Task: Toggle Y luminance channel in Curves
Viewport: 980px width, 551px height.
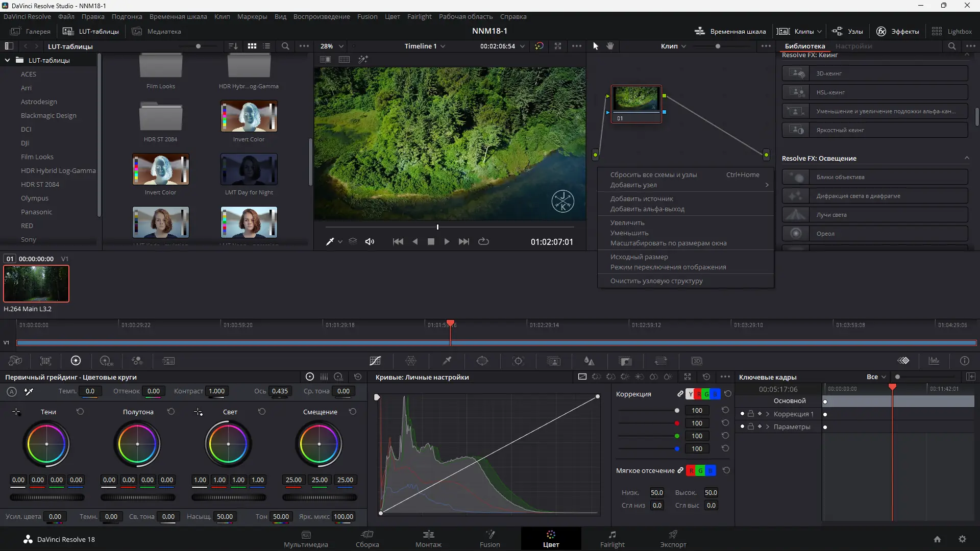Action: (x=690, y=394)
